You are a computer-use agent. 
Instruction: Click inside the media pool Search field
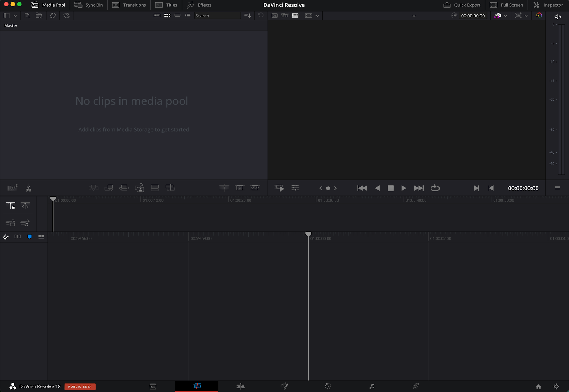[217, 16]
